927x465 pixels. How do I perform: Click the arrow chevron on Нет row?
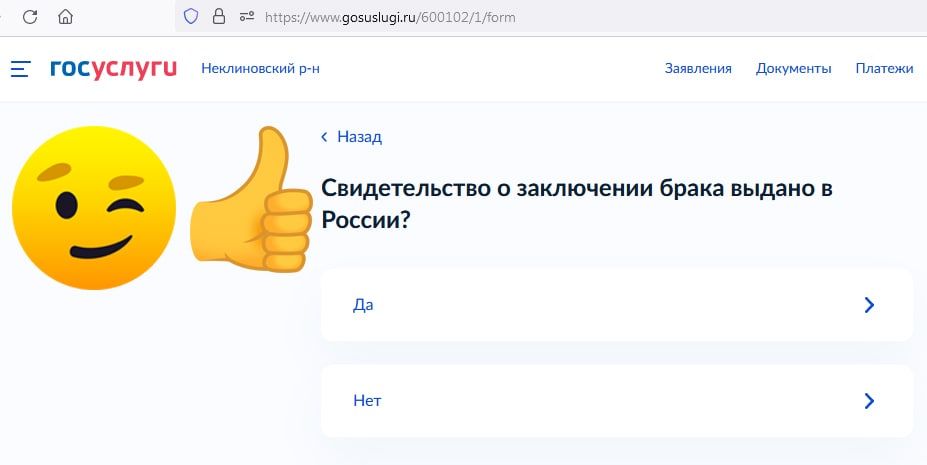pos(869,401)
